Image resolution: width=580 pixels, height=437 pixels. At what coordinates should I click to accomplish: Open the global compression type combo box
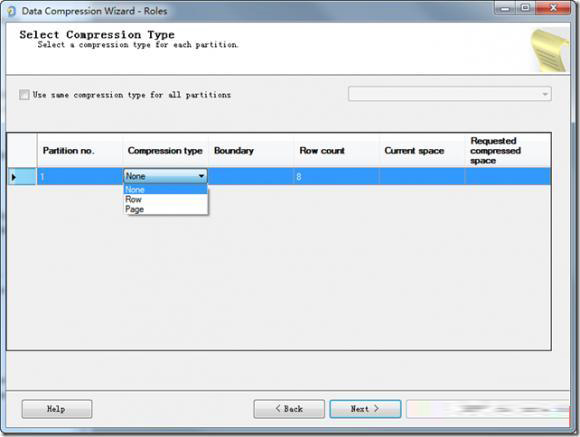(x=449, y=94)
